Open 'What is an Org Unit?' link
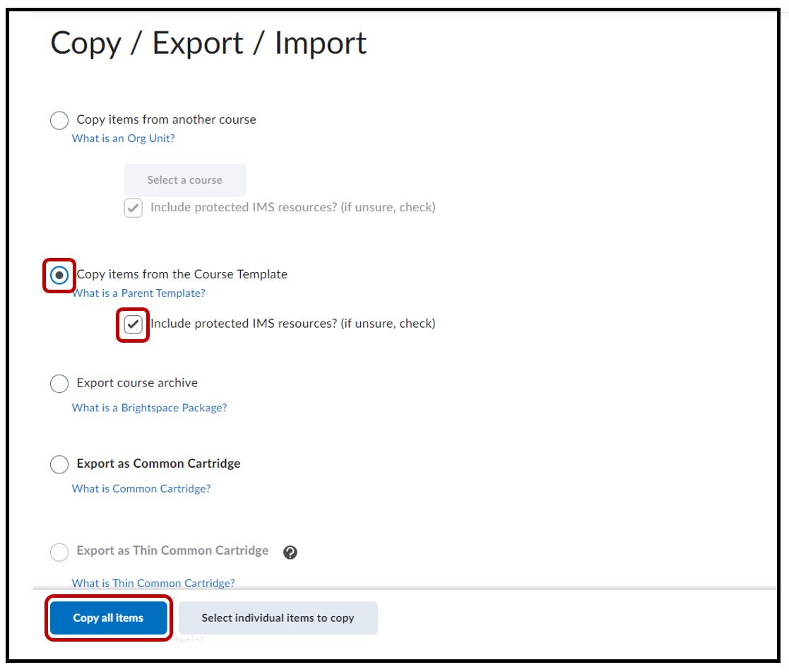 click(123, 138)
